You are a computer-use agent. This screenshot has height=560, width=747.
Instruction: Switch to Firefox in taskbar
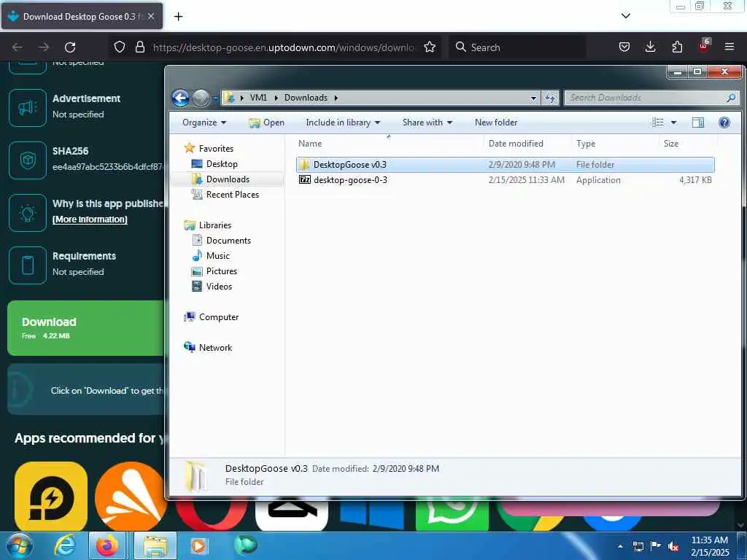point(107,545)
